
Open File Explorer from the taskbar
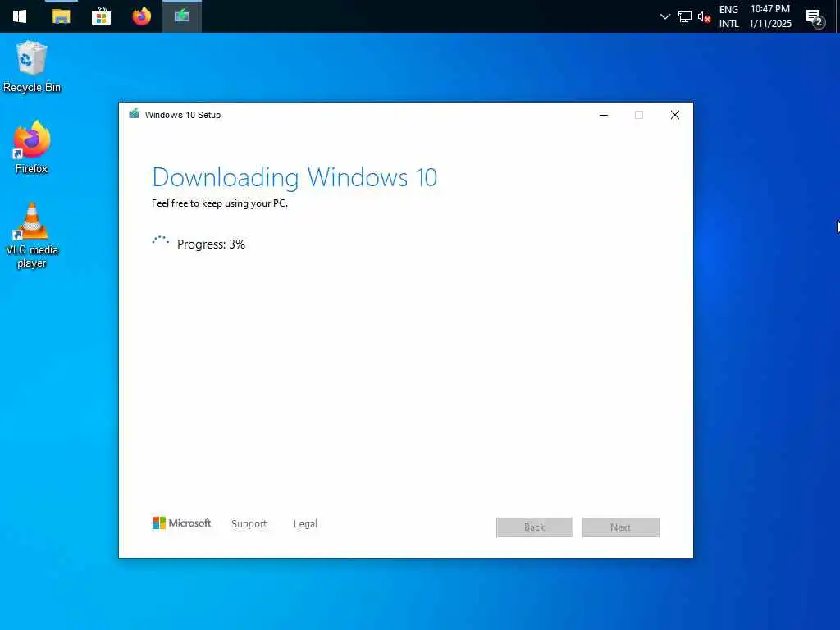click(x=61, y=16)
